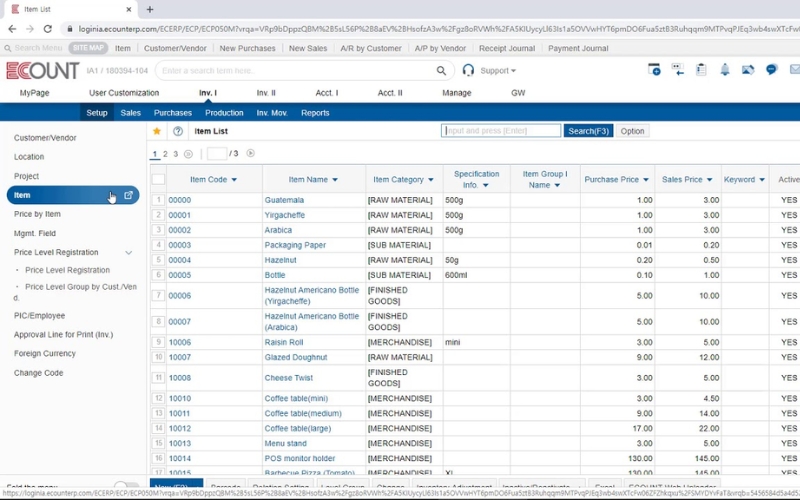Click the Search Menu magnifier icon
800x500 pixels.
(x=8, y=48)
